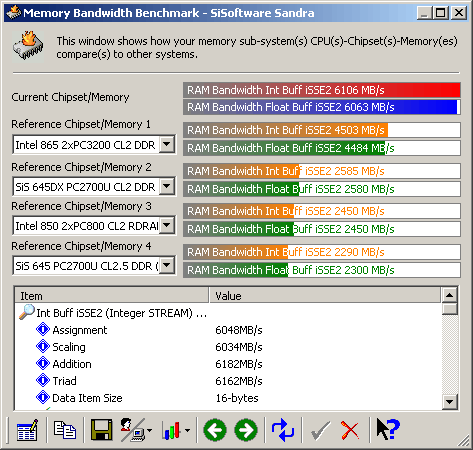This screenshot has height=450, width=473.
Task: Click the red Int Buff 6106 MB/s bar
Action: 322,90
